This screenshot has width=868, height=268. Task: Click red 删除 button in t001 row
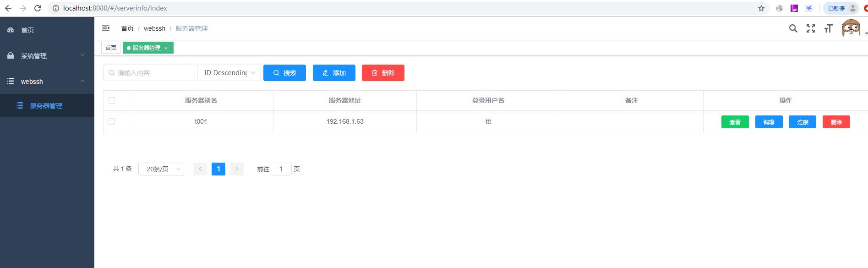coord(836,122)
